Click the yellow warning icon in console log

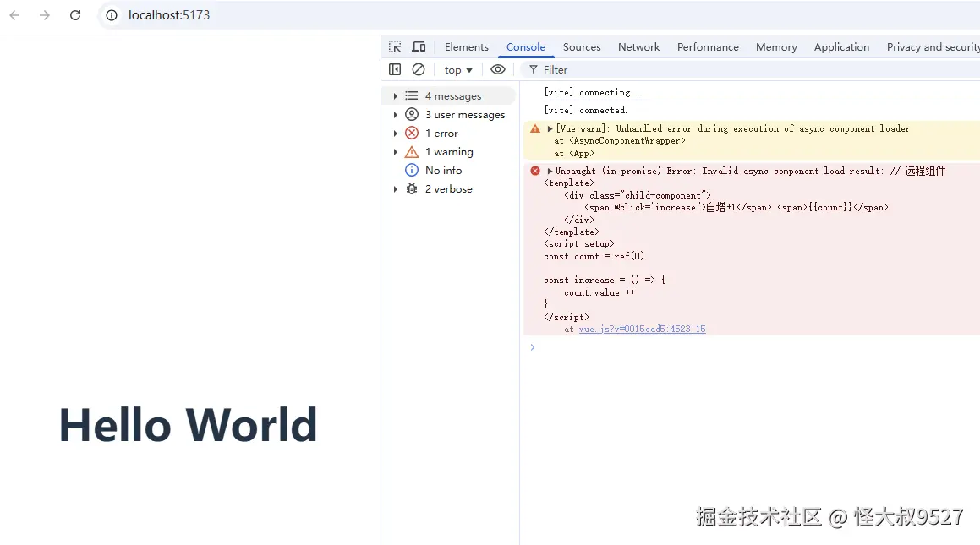[535, 128]
